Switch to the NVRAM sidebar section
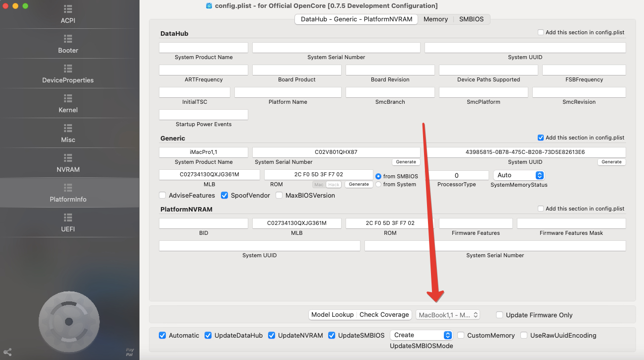 click(x=68, y=163)
